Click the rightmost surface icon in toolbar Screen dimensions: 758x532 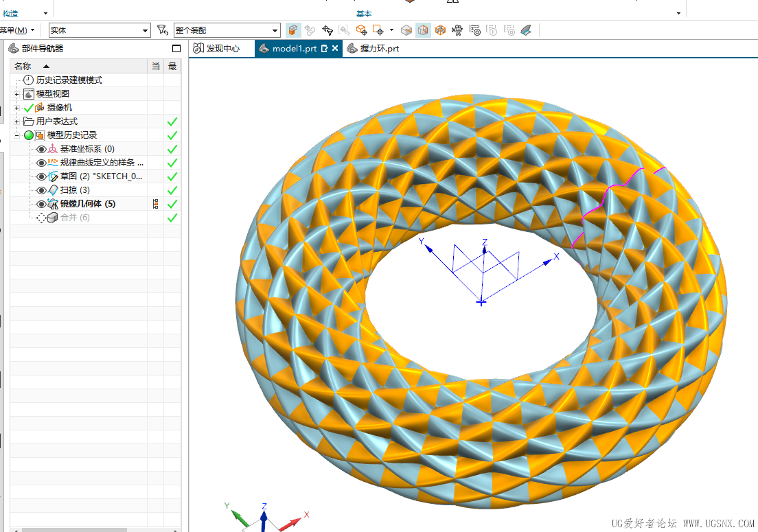click(526, 30)
